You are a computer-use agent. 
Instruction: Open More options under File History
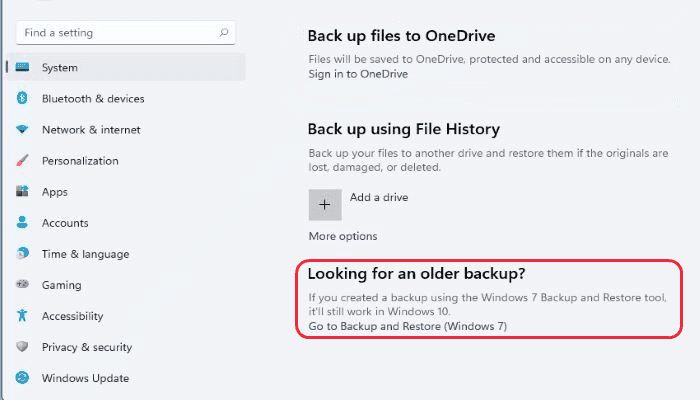coord(343,236)
